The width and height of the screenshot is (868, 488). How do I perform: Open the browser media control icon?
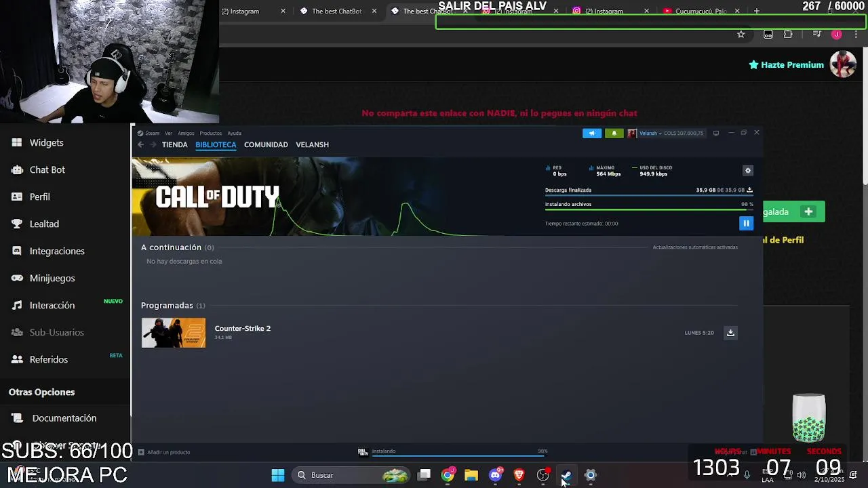816,35
